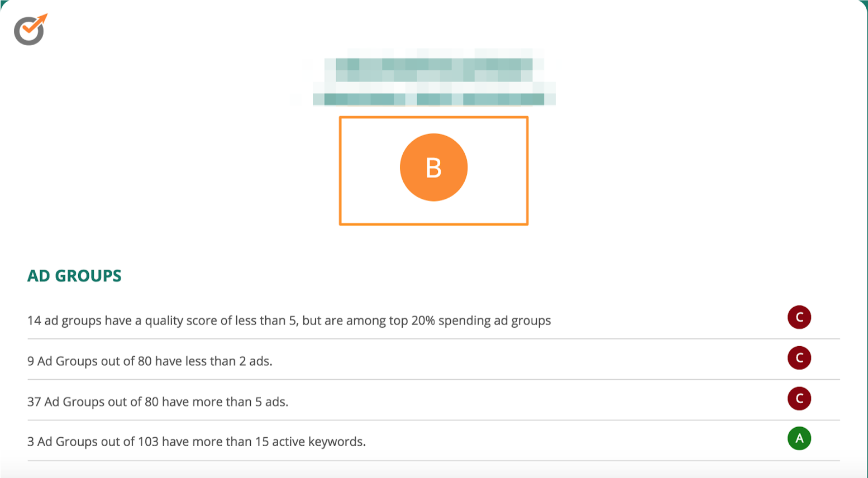Screen dimensions: 868x478
Task: Click the number 14 starting the first finding
Action: [x=34, y=321]
